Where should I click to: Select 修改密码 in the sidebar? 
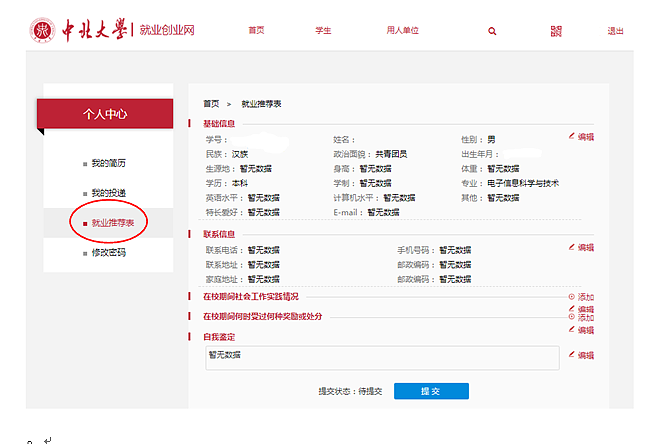(109, 253)
